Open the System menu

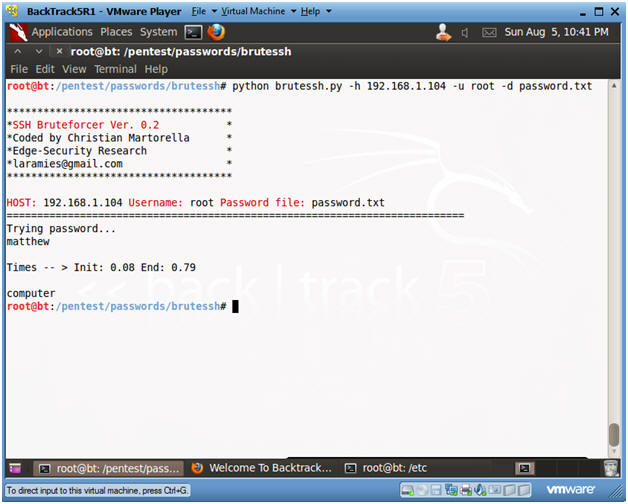158,32
